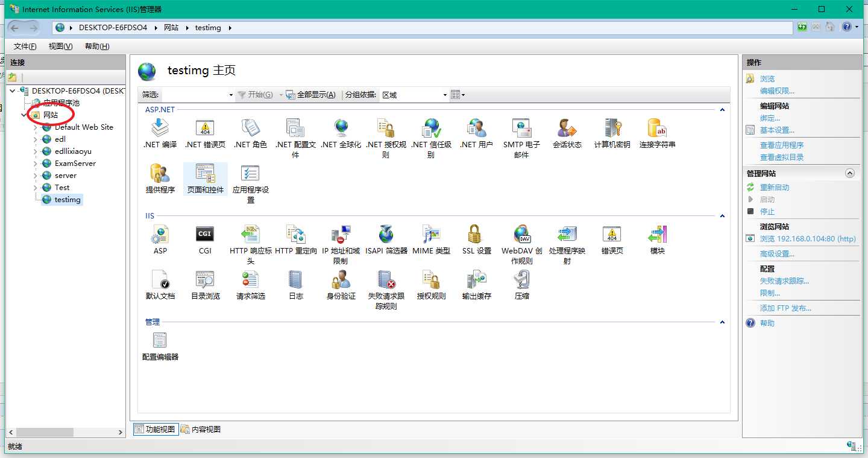Collapse the DESKTOP-E6FDSO4 server node
Viewport: 868px width, 458px height.
[x=13, y=91]
